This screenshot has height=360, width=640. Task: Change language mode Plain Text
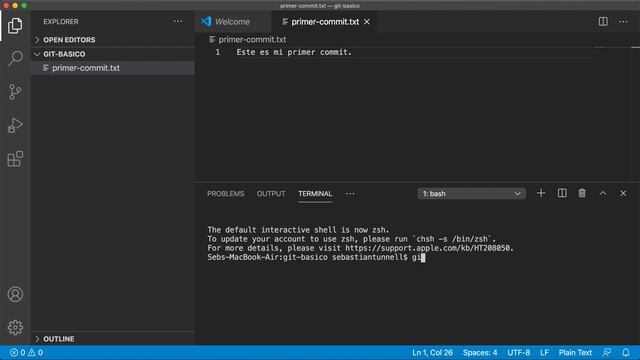point(575,353)
